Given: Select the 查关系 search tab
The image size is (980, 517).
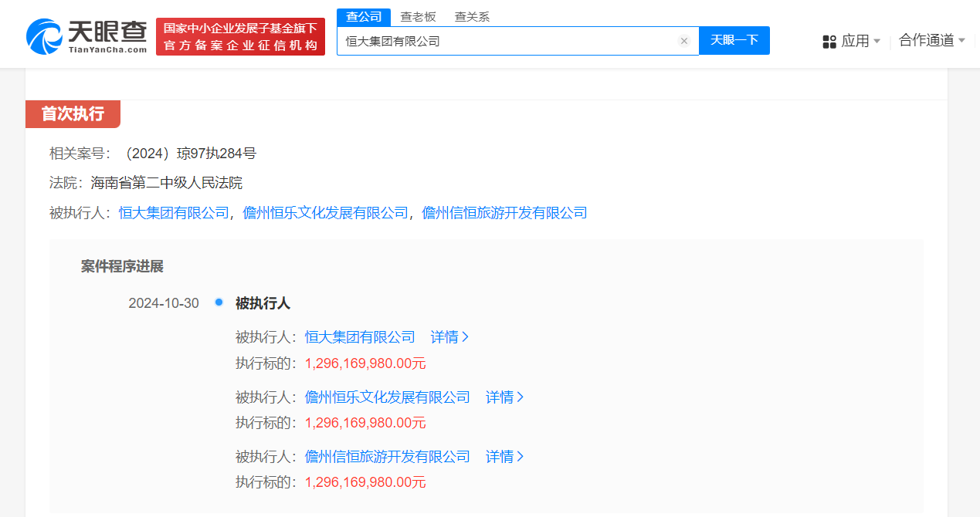Looking at the screenshot, I should pos(472,16).
